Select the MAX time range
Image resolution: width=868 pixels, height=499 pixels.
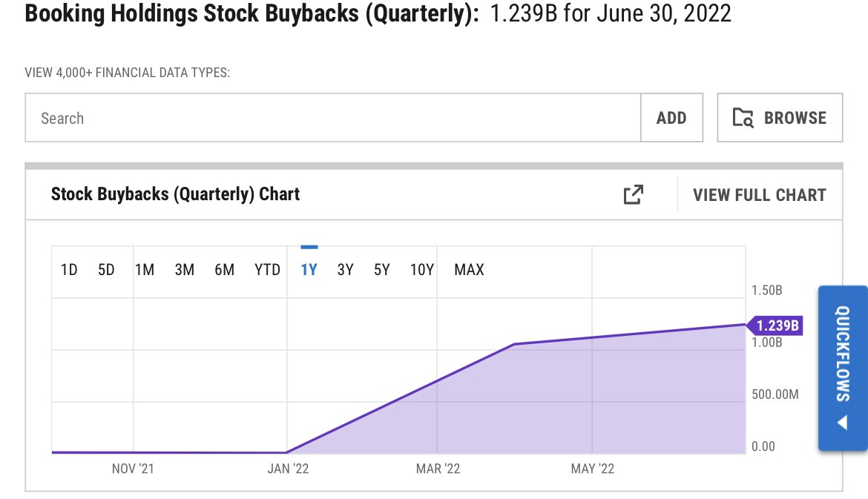point(470,270)
